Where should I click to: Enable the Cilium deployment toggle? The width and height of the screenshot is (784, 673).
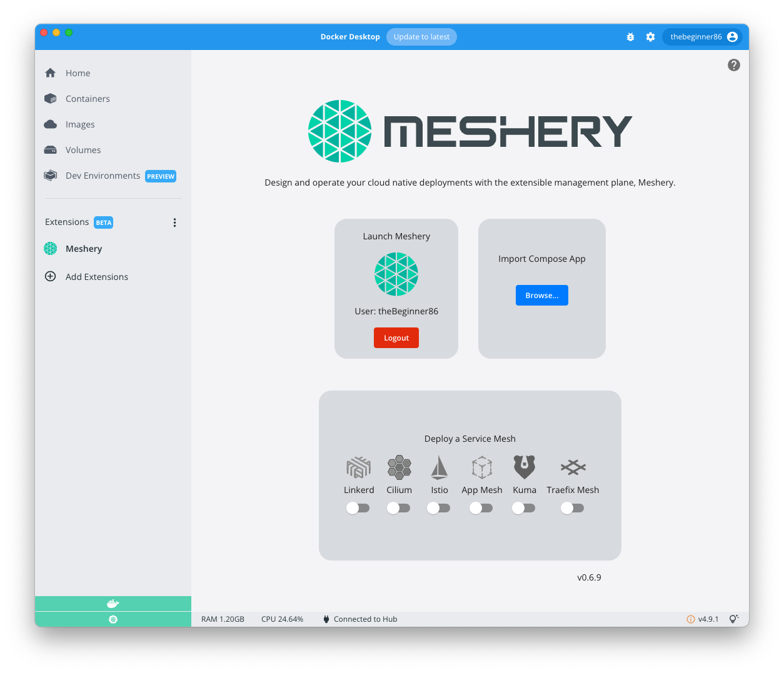(x=399, y=508)
